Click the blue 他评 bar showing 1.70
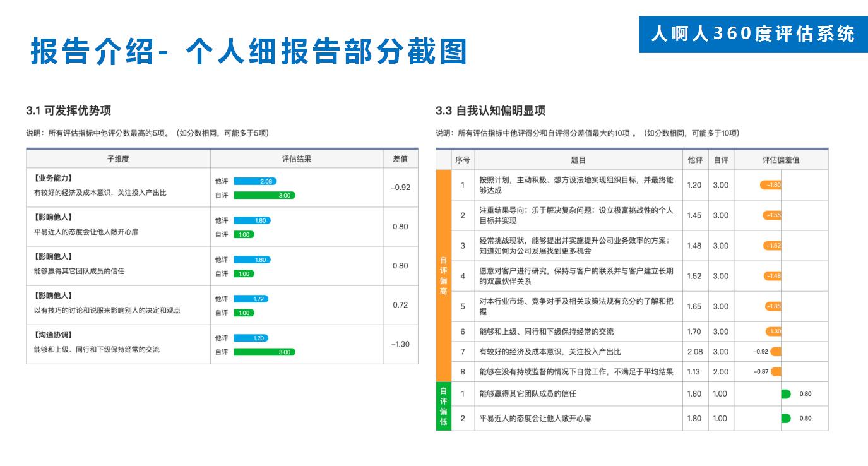The height and width of the screenshot is (466, 868). tap(251, 338)
